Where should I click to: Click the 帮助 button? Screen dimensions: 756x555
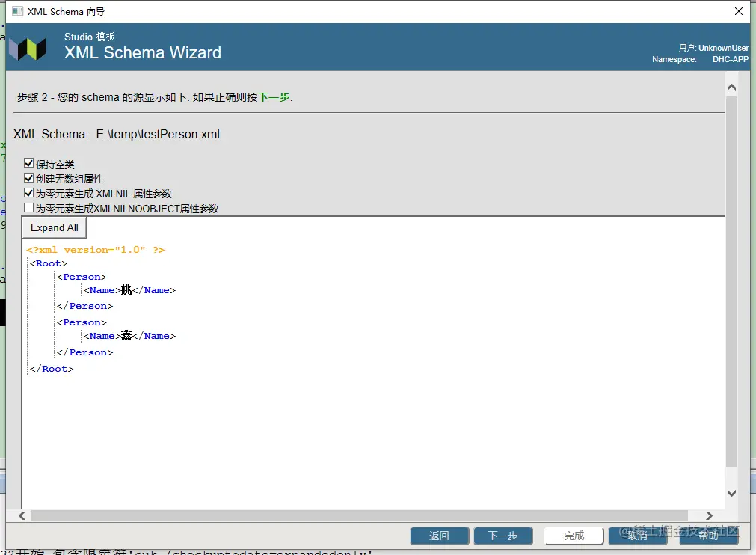[x=708, y=536]
